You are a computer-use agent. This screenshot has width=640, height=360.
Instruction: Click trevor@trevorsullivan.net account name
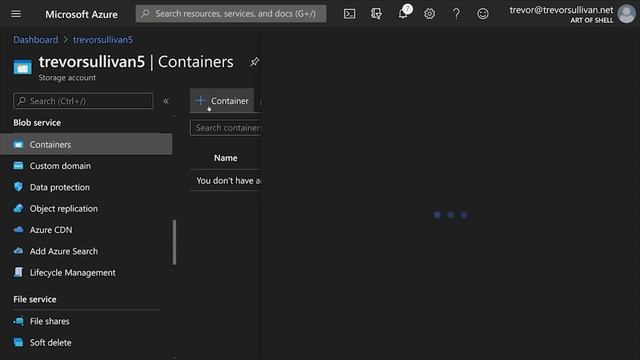tap(561, 10)
